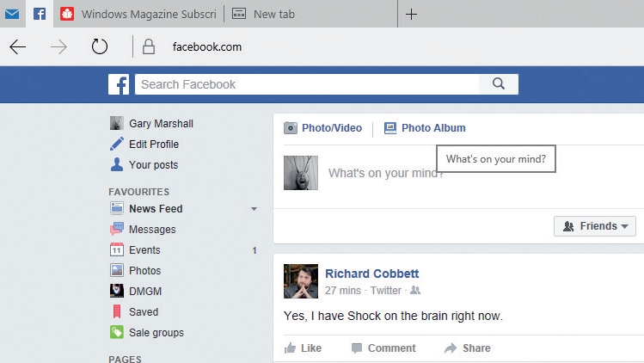
Task: Open a new browser tab with plus
Action: pyautogui.click(x=411, y=15)
